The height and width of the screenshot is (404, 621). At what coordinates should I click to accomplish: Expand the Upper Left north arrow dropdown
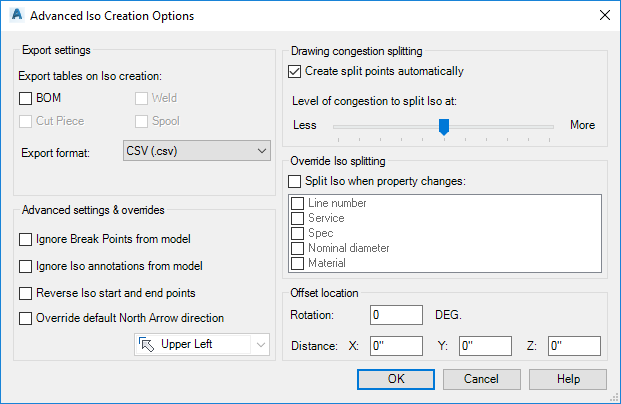click(260, 344)
